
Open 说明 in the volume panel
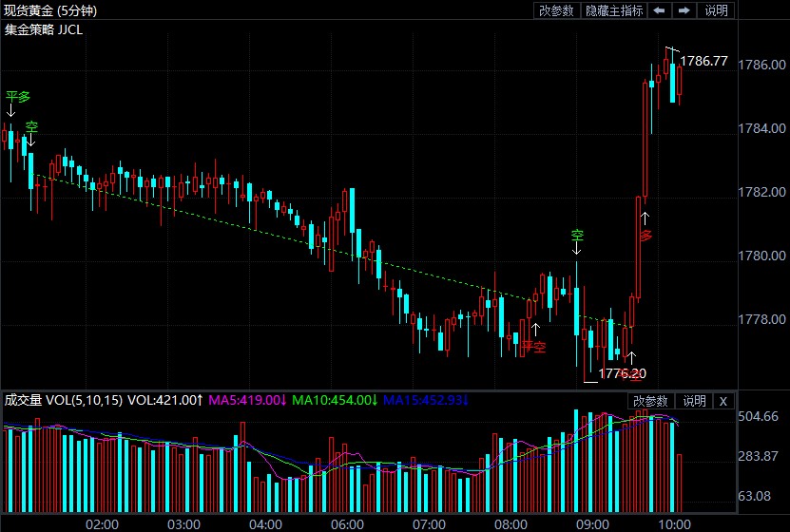click(694, 401)
